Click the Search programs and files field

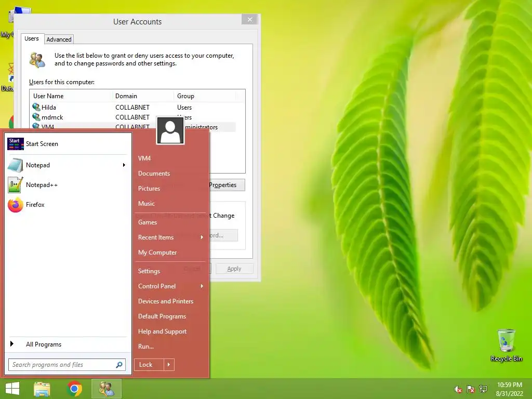click(x=67, y=365)
